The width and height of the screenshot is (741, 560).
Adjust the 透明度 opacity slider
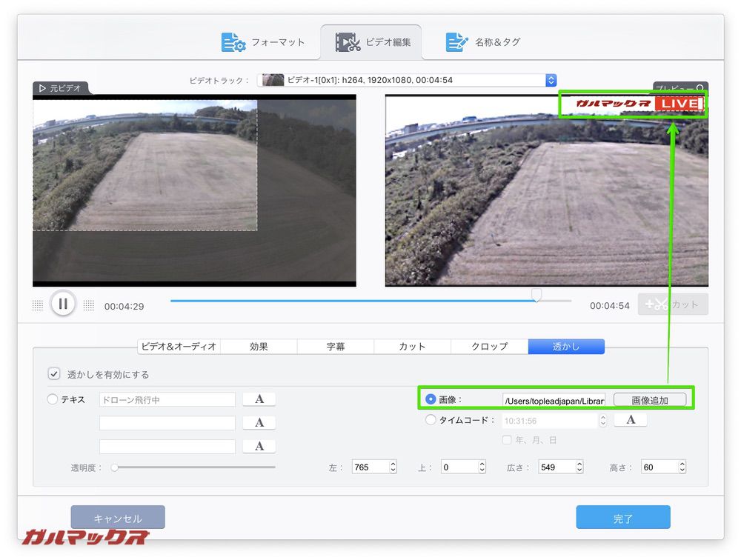pyautogui.click(x=113, y=467)
